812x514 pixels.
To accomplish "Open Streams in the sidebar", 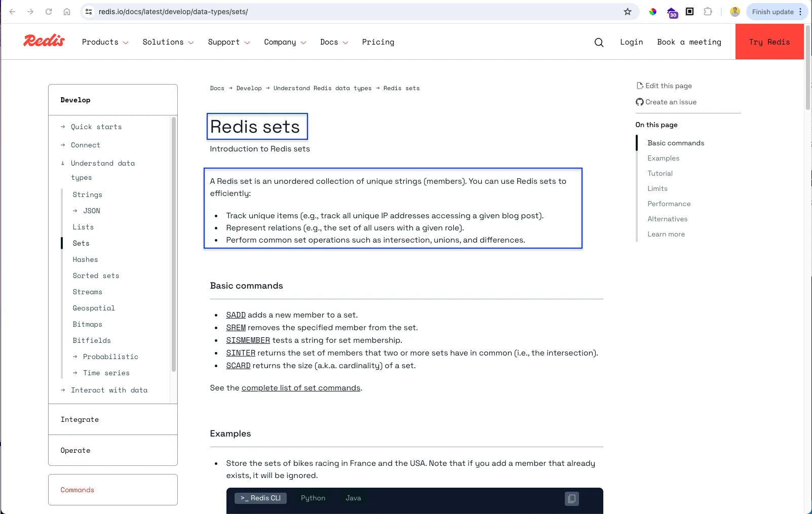I will click(x=87, y=292).
